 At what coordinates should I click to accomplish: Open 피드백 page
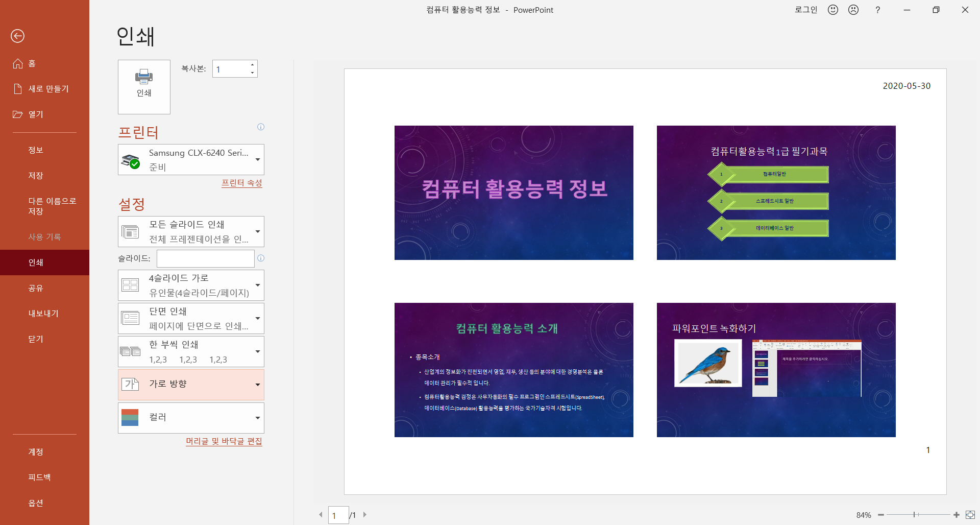[x=44, y=478]
